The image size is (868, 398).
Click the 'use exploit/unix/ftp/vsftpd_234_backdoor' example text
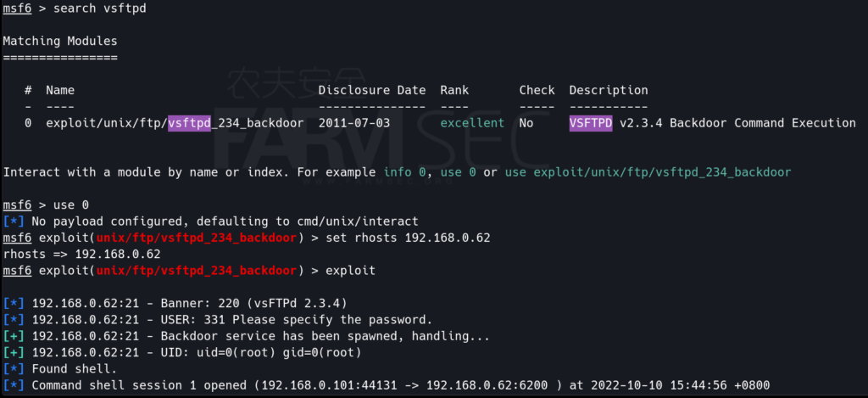pyautogui.click(x=648, y=172)
